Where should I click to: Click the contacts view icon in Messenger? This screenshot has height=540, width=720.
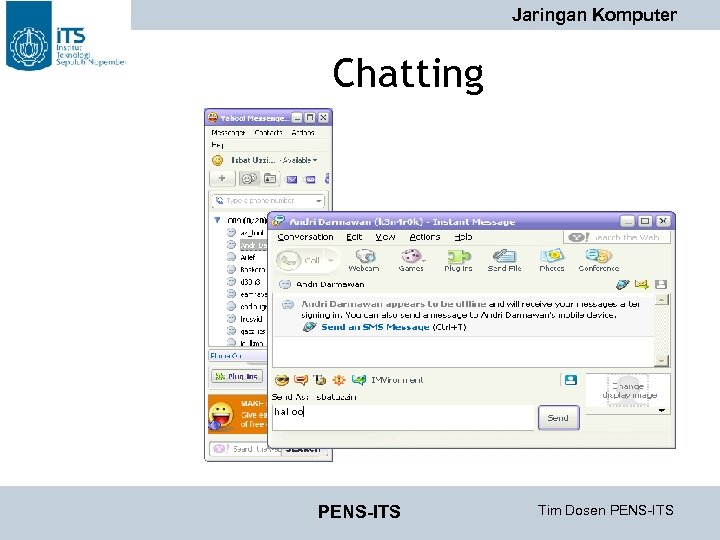pos(249,179)
